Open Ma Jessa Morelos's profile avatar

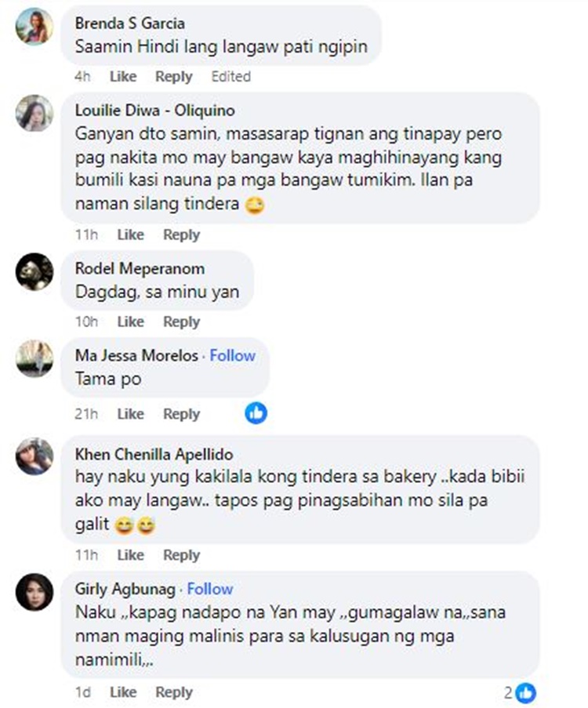click(34, 358)
